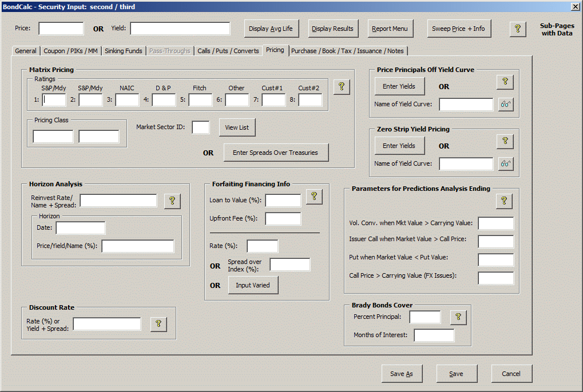This screenshot has width=583, height=392.
Task: Click the Save As button
Action: [x=401, y=374]
